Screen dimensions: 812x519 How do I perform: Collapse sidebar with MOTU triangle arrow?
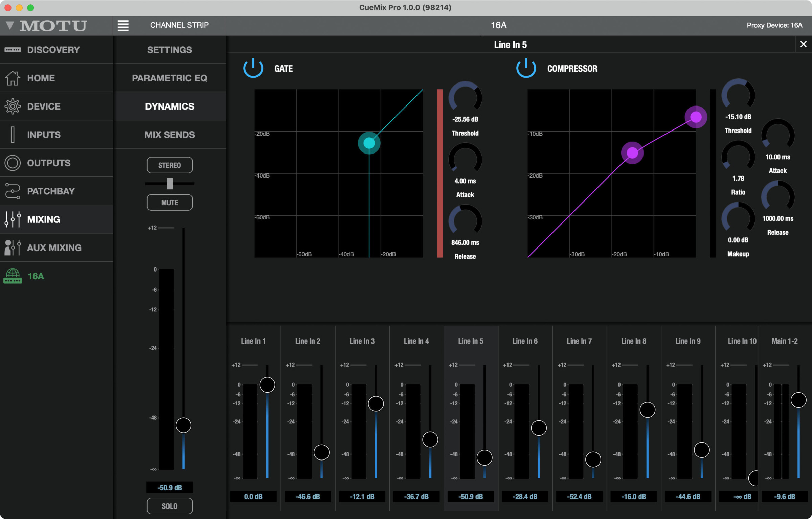click(10, 25)
